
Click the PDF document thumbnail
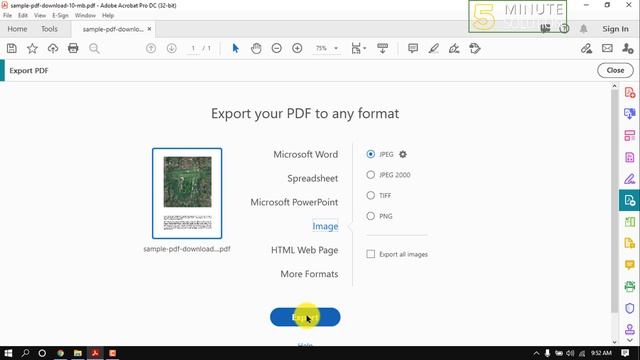(187, 193)
